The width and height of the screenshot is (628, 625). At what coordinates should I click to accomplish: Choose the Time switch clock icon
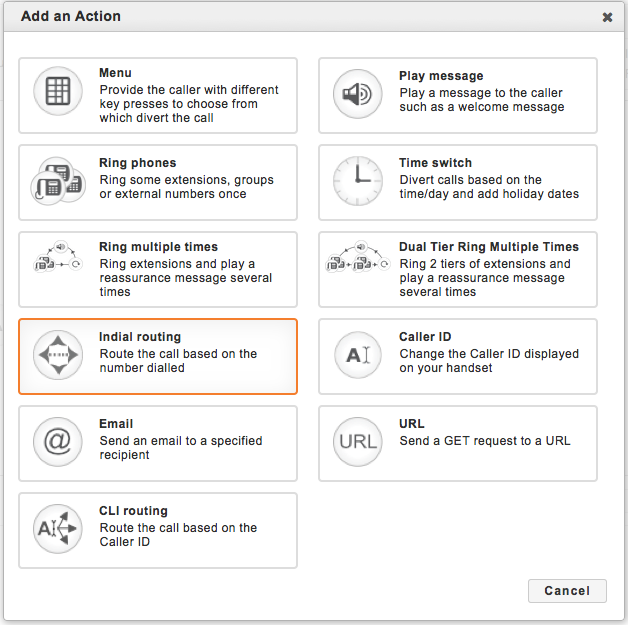(358, 182)
